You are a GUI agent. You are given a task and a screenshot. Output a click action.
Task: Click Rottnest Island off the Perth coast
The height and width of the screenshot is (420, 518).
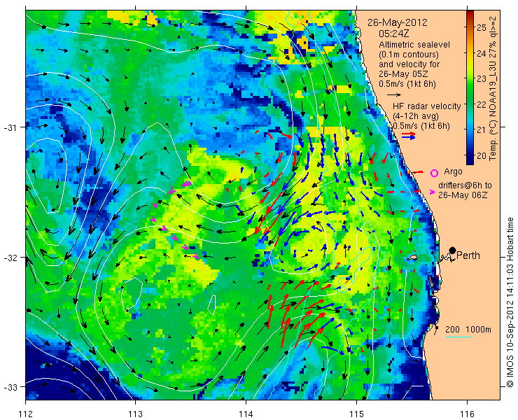coord(412,258)
